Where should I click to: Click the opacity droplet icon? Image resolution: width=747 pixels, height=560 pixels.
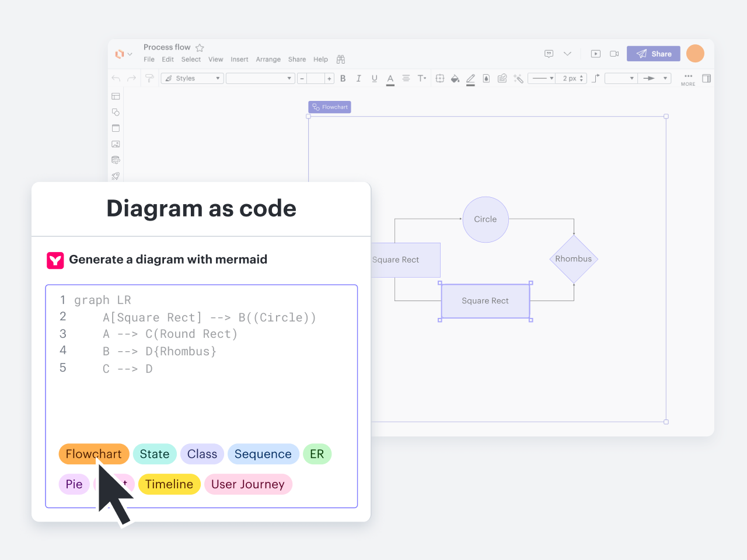(x=486, y=78)
